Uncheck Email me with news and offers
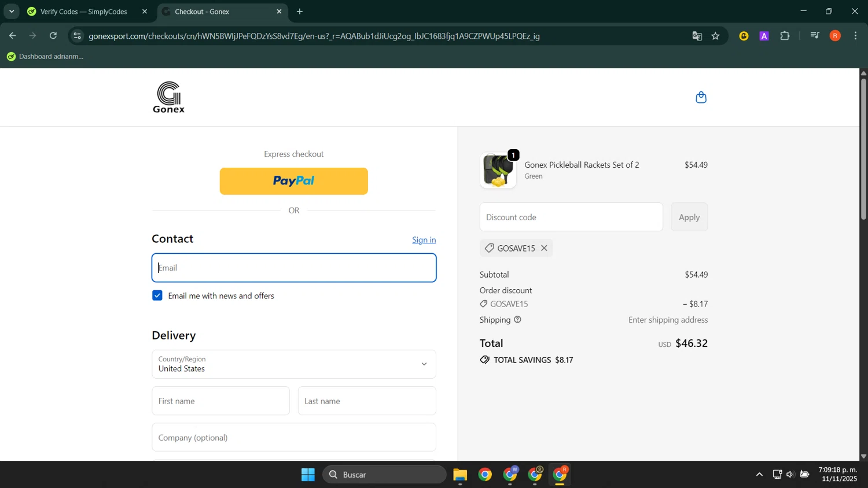868x488 pixels. pyautogui.click(x=157, y=295)
